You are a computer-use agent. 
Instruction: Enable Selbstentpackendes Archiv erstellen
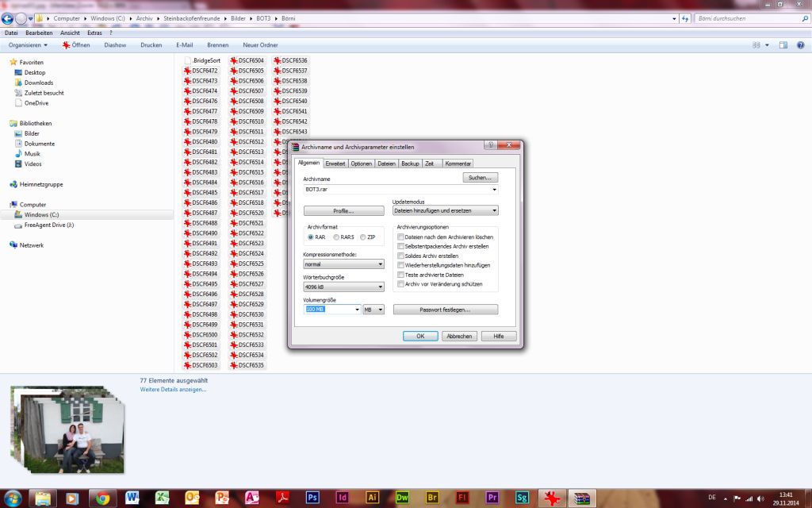pyautogui.click(x=400, y=246)
